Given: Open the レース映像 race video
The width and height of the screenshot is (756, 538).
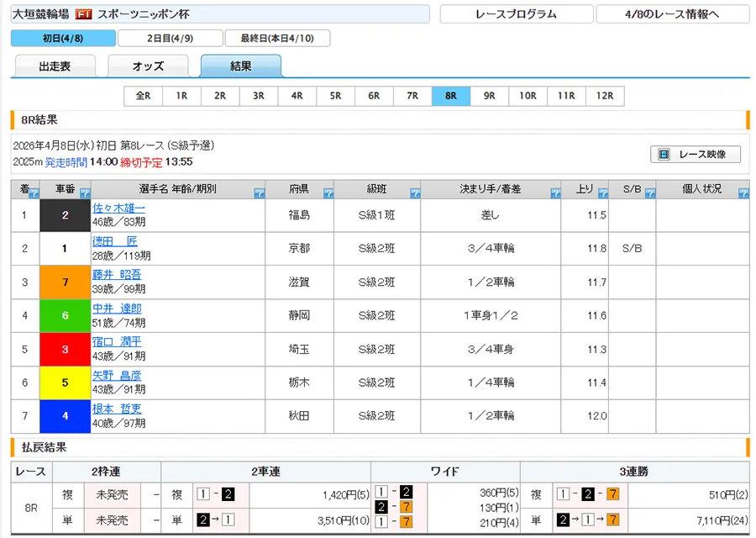Looking at the screenshot, I should tap(696, 155).
